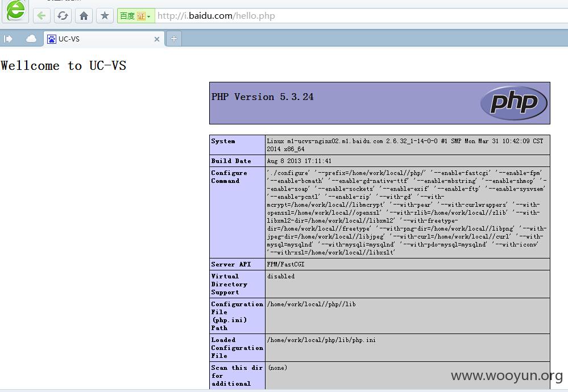The image size is (568, 392).
Task: Open the 百度 site certificate dropdown
Action: [136, 16]
